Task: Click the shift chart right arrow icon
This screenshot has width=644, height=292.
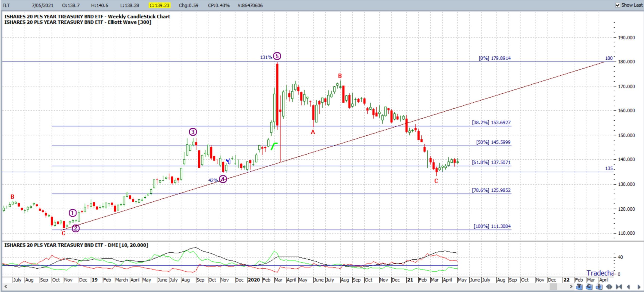Action: click(639, 287)
